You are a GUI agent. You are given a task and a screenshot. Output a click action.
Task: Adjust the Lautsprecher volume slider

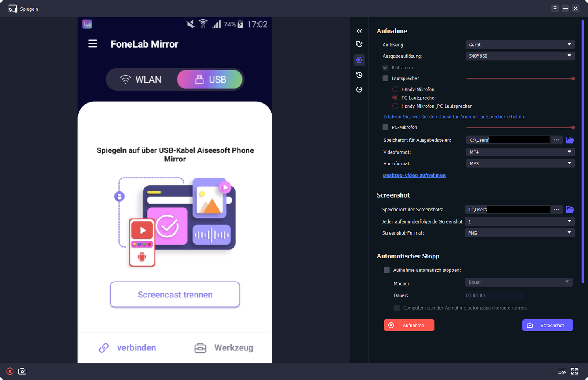click(x=520, y=78)
